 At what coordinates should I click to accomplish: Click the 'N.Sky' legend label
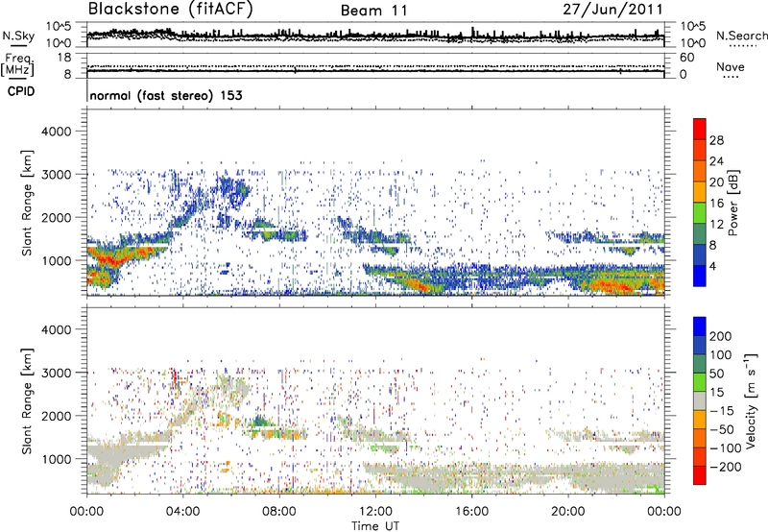tap(18, 36)
